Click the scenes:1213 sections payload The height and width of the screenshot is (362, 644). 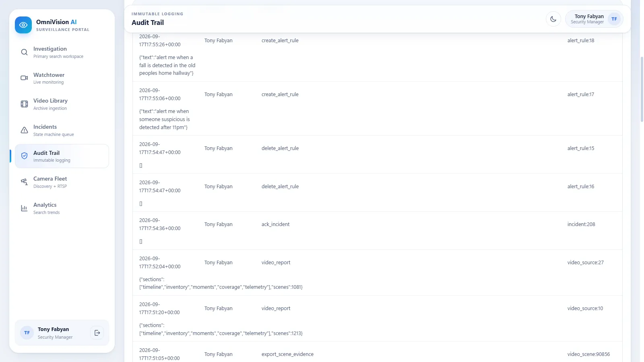221,329
